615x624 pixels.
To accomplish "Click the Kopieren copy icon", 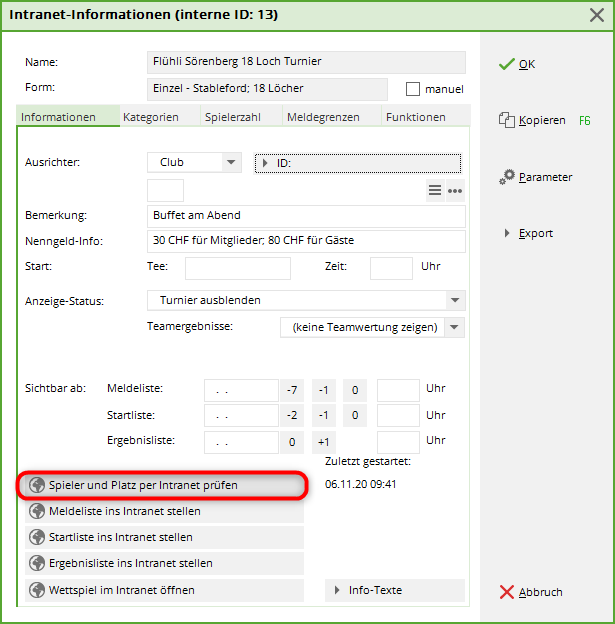I will [x=507, y=120].
